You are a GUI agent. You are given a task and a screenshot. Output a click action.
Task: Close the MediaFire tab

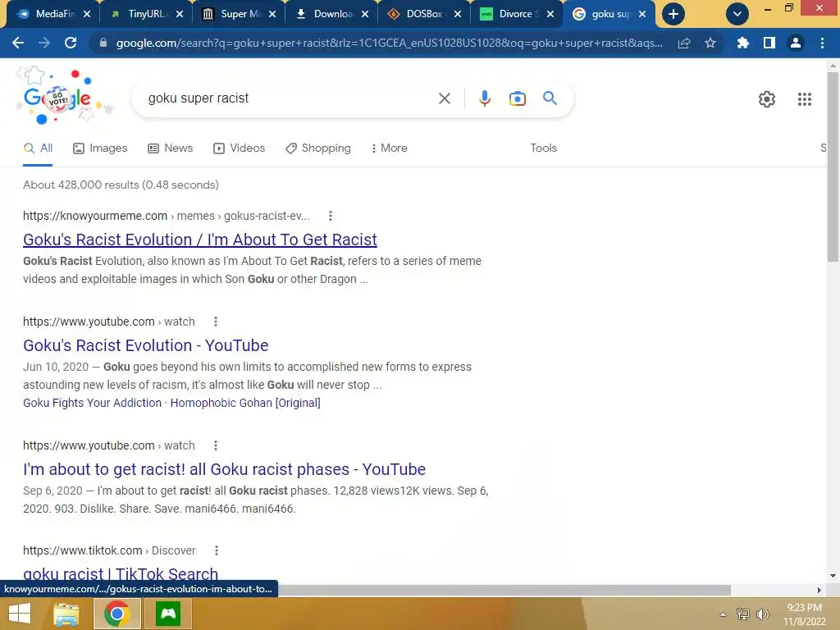[x=87, y=14]
